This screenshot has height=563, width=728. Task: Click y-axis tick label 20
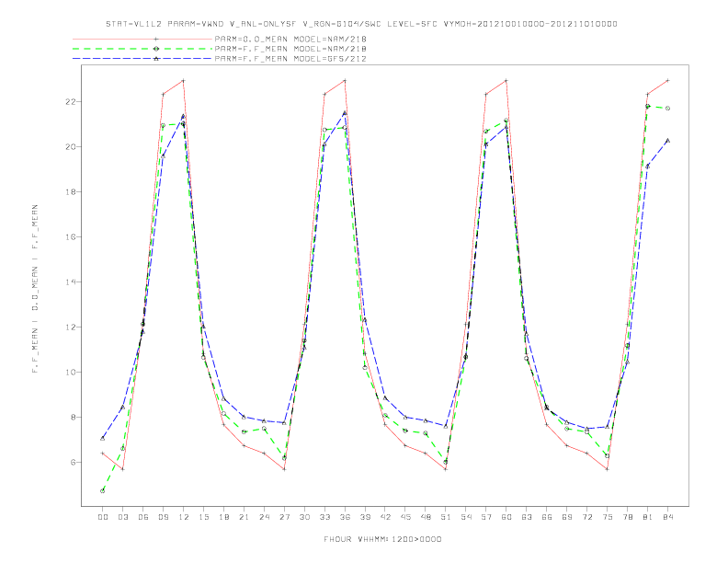[71, 147]
